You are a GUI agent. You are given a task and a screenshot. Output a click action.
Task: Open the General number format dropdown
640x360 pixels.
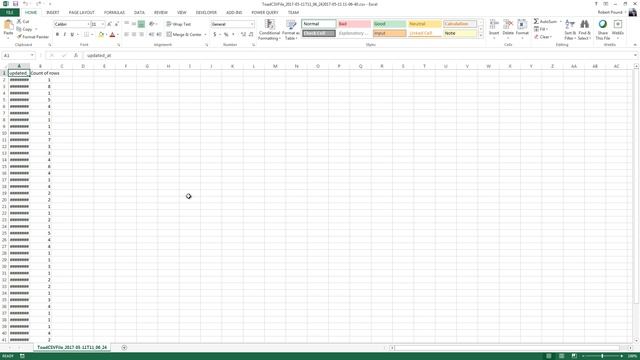coord(251,24)
